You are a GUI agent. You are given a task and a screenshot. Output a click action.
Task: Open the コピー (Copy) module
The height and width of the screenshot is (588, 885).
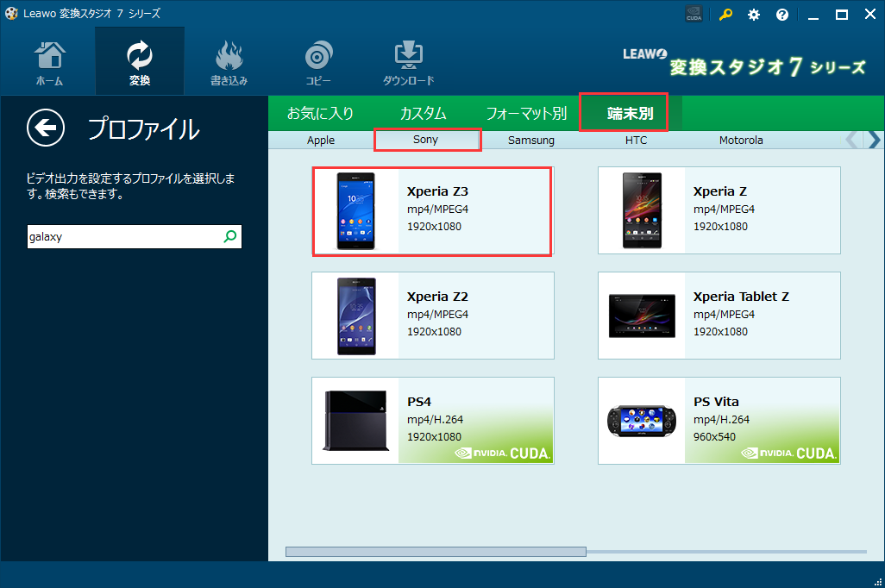pos(318,60)
